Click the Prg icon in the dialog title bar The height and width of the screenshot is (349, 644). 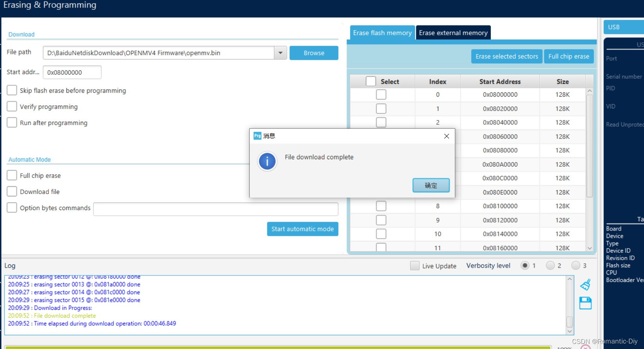click(258, 136)
